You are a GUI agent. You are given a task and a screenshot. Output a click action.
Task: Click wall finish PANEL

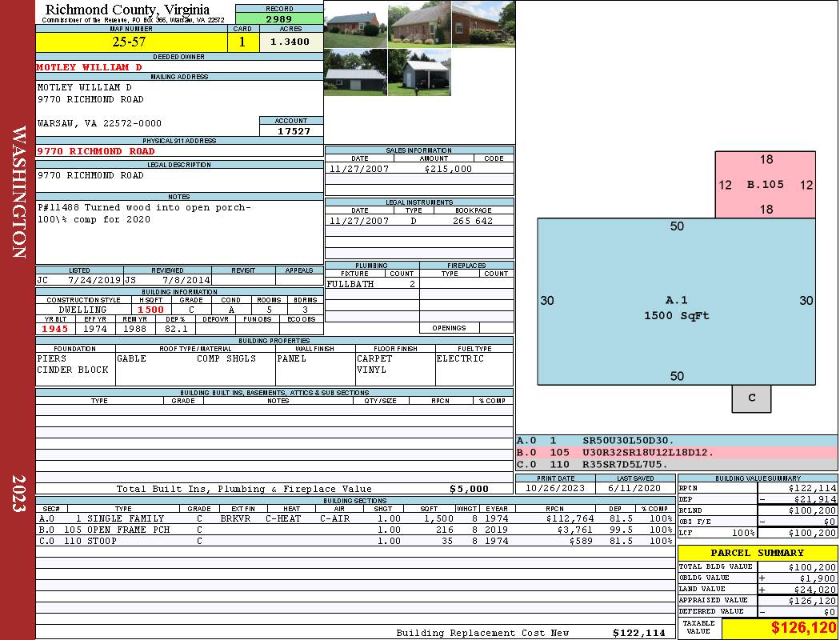tap(291, 358)
